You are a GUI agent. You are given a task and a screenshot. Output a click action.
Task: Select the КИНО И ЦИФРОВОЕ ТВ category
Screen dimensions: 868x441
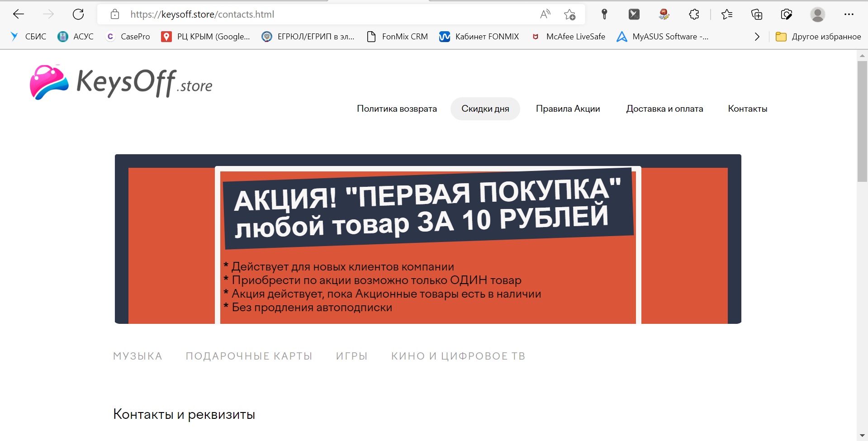coord(458,356)
